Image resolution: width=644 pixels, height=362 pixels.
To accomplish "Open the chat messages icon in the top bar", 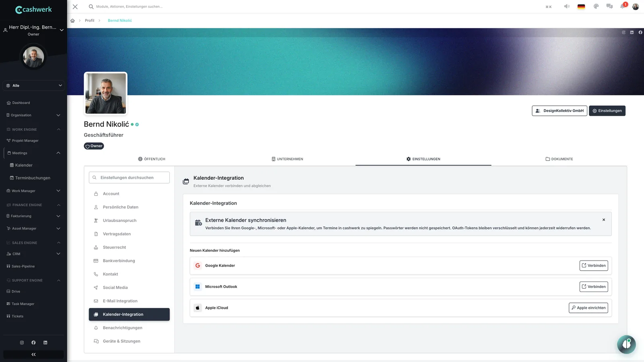I will point(609,6).
